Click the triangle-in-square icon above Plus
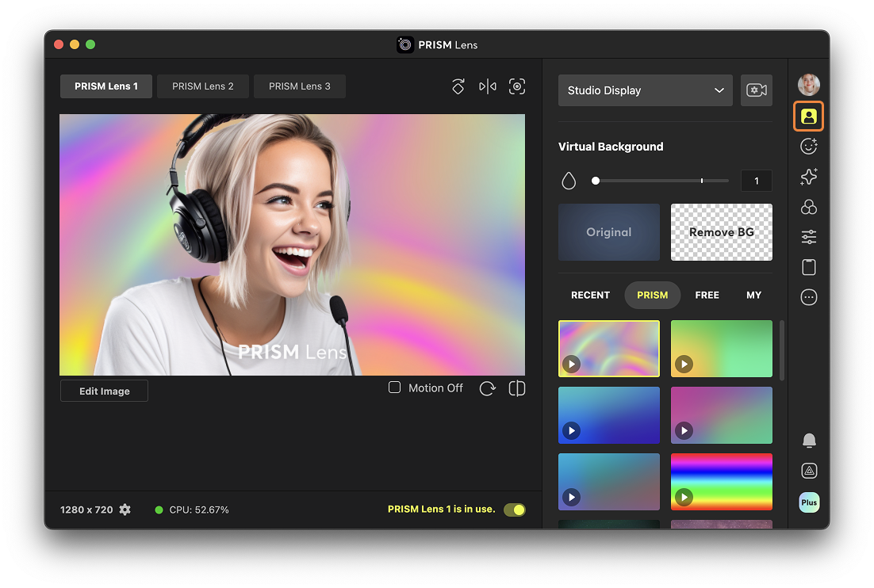 tap(809, 471)
